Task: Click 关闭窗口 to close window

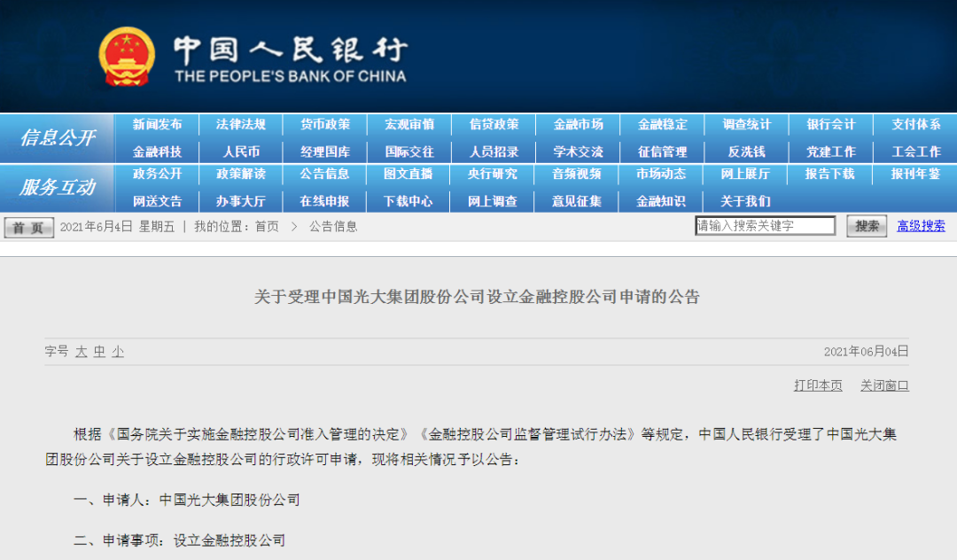Action: click(884, 385)
